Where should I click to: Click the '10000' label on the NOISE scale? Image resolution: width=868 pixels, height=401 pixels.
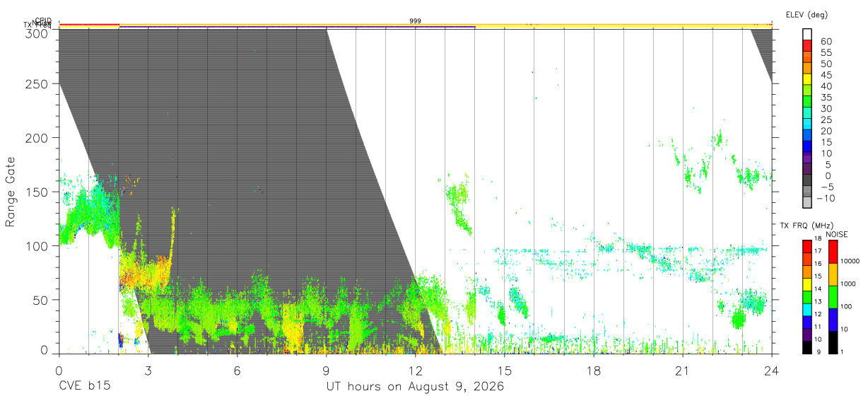(850, 261)
